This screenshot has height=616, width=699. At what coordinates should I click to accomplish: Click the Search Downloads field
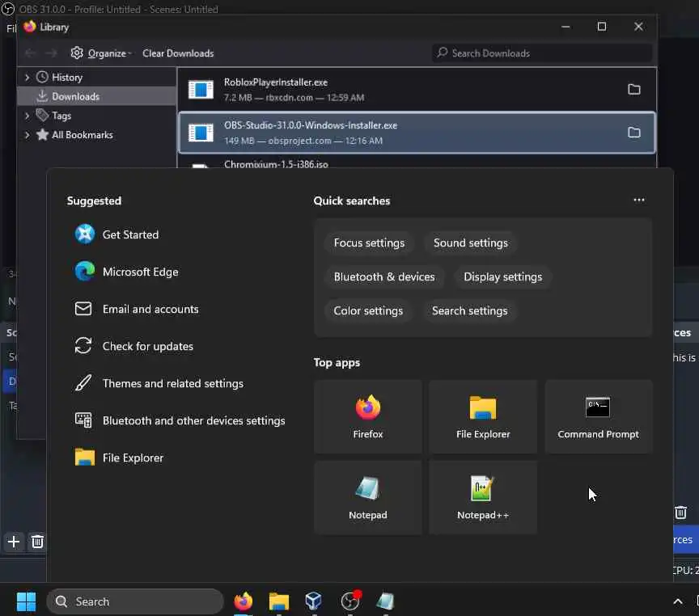tap(542, 53)
